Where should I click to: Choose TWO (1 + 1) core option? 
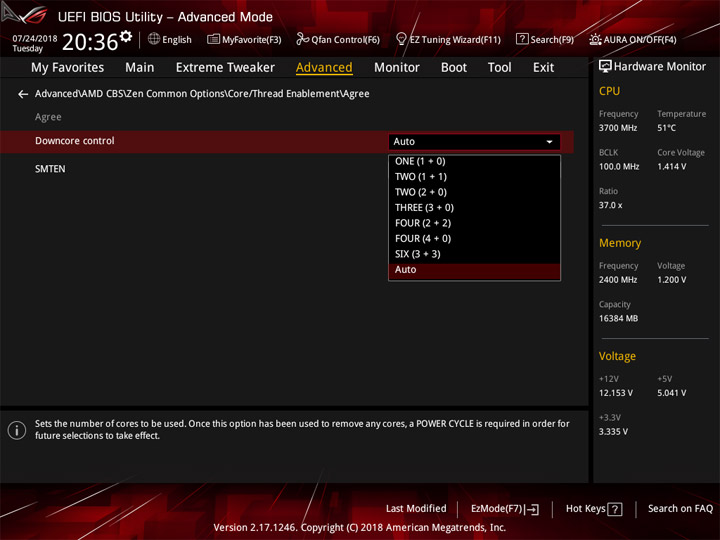(x=474, y=177)
